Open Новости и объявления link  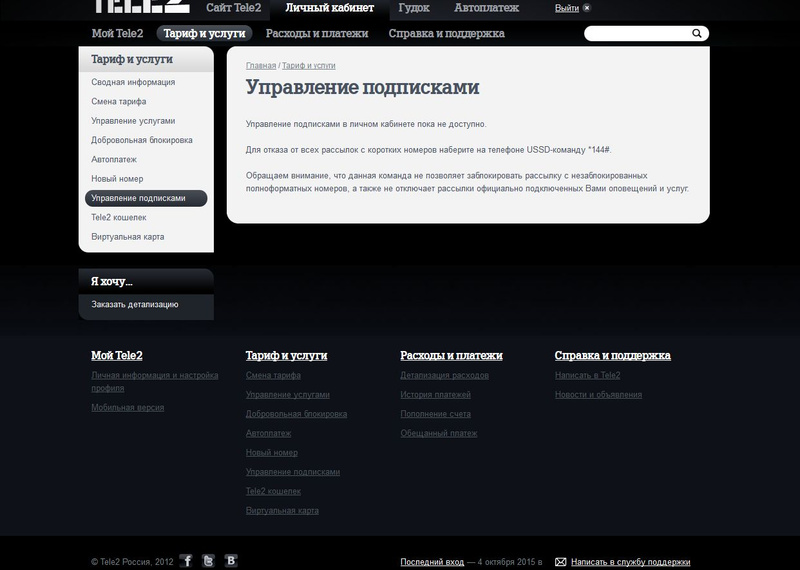[598, 395]
